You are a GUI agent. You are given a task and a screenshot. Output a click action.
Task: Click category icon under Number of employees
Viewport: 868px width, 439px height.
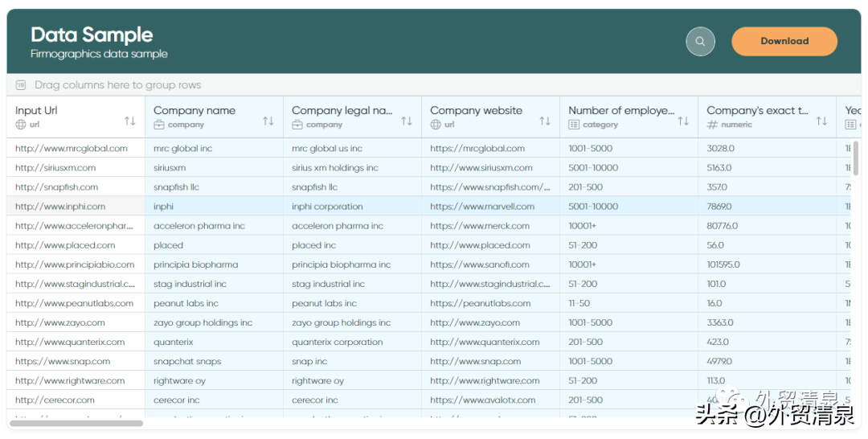(574, 125)
